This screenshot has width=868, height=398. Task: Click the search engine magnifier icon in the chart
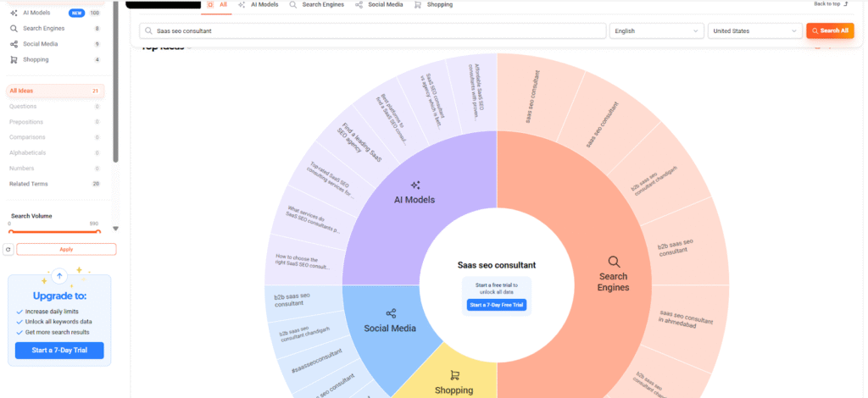[x=614, y=262]
